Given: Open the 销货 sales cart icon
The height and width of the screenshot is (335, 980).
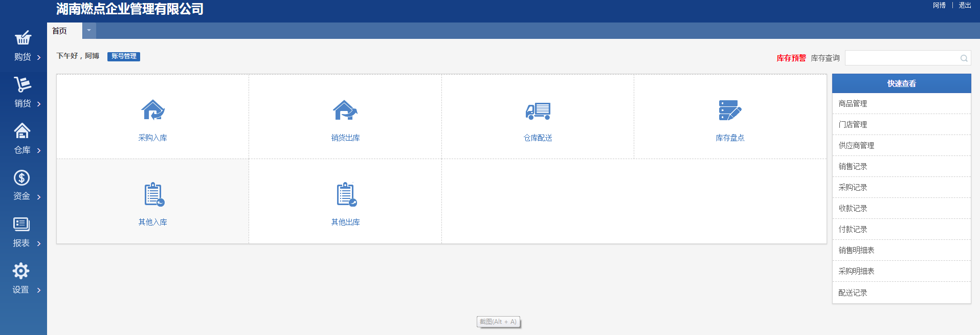Looking at the screenshot, I should pyautogui.click(x=23, y=84).
